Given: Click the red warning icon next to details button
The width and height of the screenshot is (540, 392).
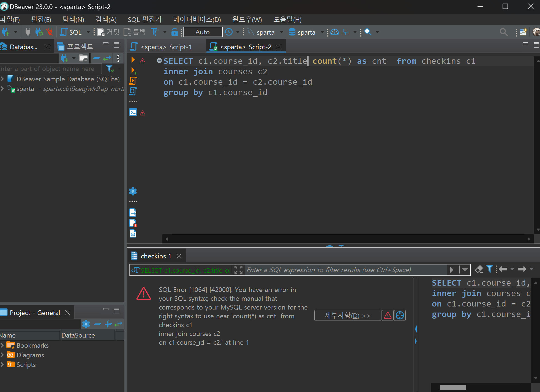Looking at the screenshot, I should pos(388,315).
